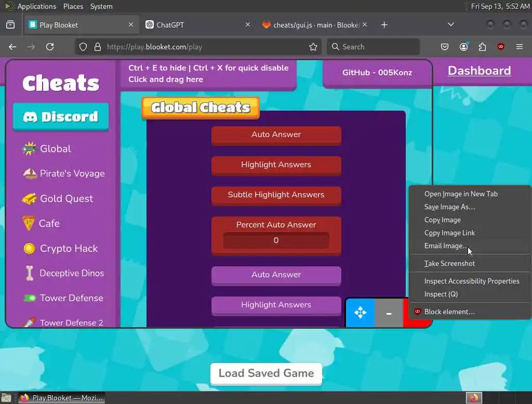Screen dimensions: 532x404
Task: Bookmark this page with the star
Action: [313, 47]
